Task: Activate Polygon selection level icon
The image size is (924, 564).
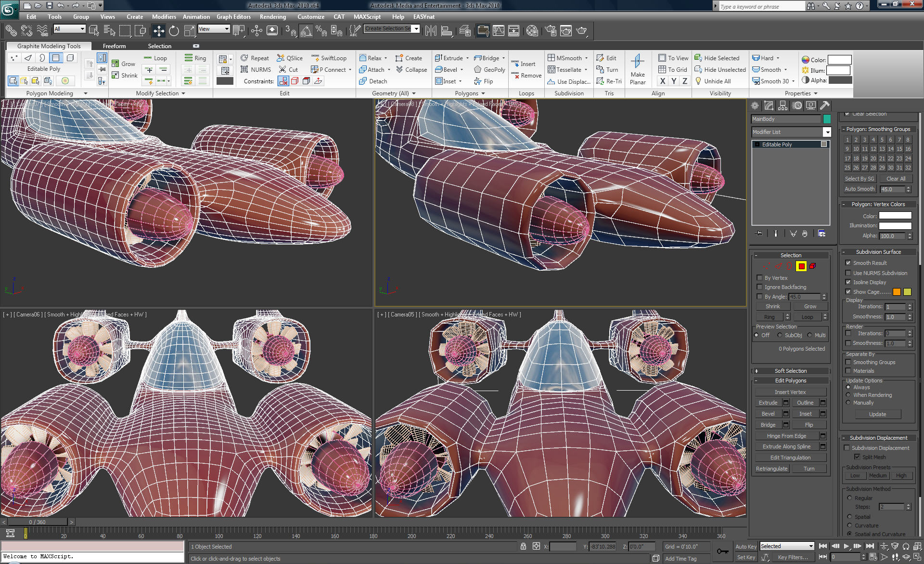Action: point(801,266)
